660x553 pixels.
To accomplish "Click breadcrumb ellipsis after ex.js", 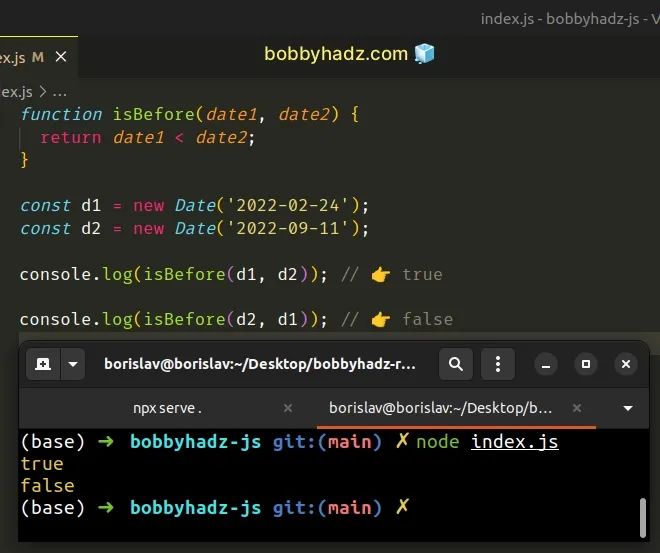I will tap(59, 92).
